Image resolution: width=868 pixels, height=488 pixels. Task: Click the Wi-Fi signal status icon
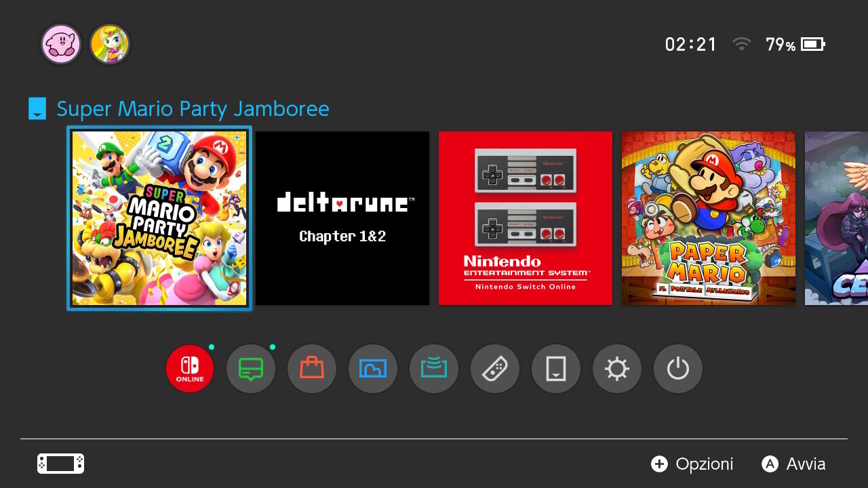pos(742,45)
